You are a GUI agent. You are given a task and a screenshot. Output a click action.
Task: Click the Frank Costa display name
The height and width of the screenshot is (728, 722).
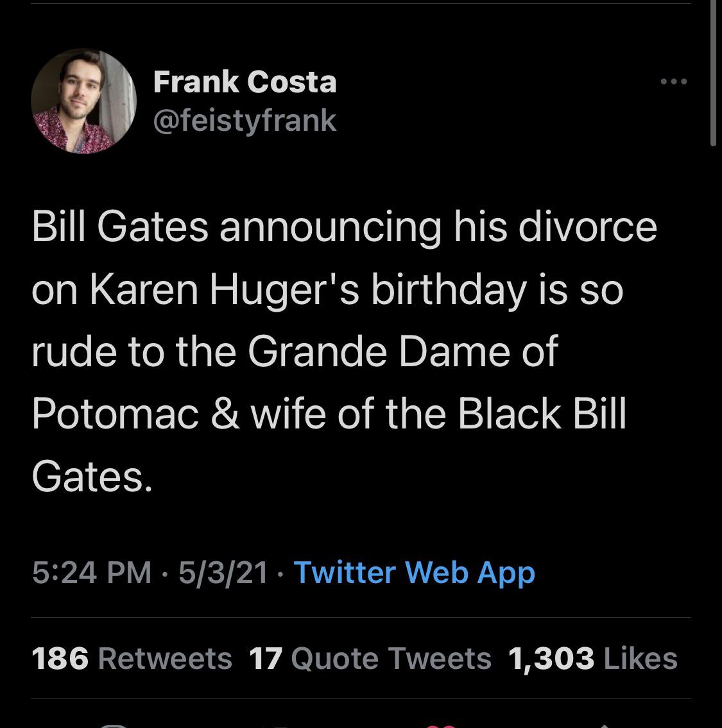[x=245, y=82]
